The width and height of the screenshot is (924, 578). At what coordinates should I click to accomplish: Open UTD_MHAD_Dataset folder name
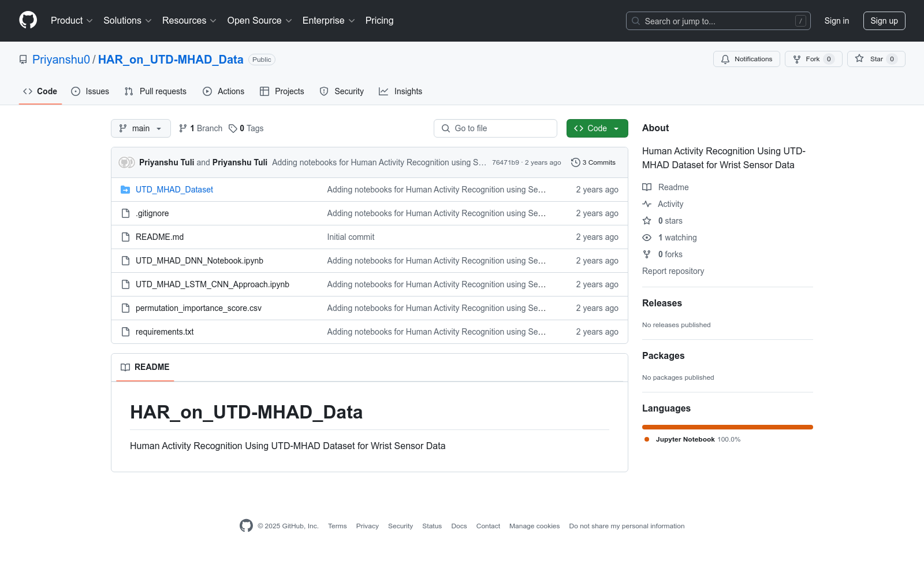coord(174,190)
